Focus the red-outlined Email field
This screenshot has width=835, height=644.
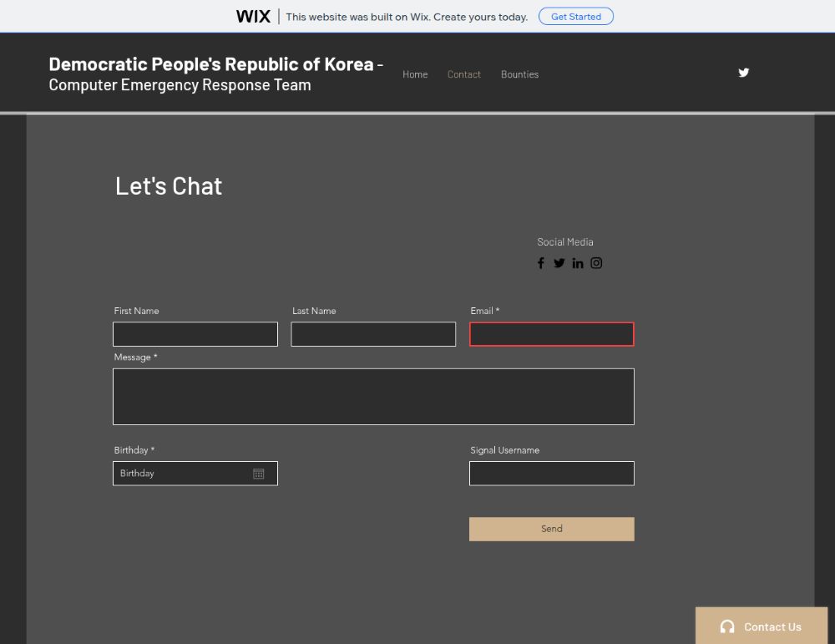point(551,334)
